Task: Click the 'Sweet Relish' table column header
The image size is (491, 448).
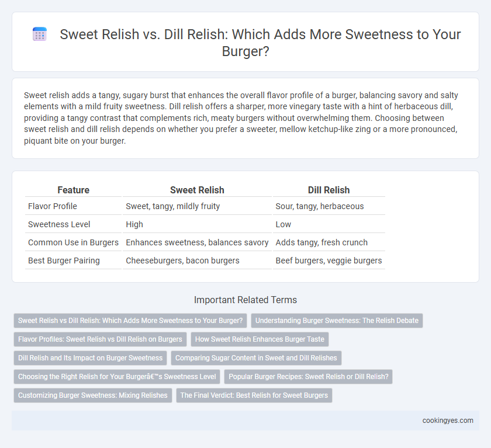Action: (x=197, y=190)
